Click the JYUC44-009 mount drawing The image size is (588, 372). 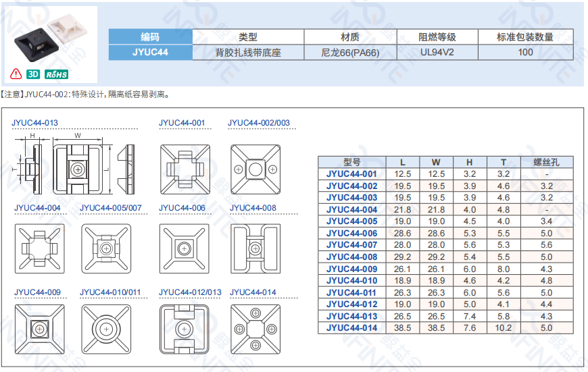pyautogui.click(x=39, y=329)
